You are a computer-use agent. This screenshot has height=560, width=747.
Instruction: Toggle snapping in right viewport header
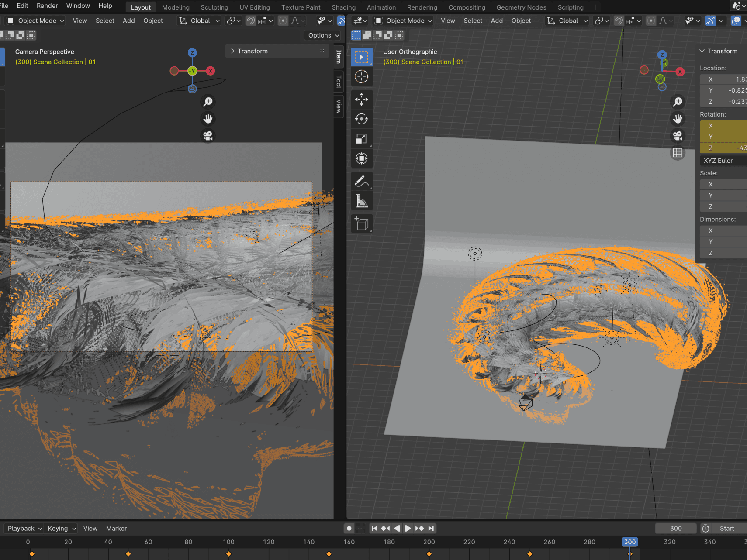click(619, 21)
